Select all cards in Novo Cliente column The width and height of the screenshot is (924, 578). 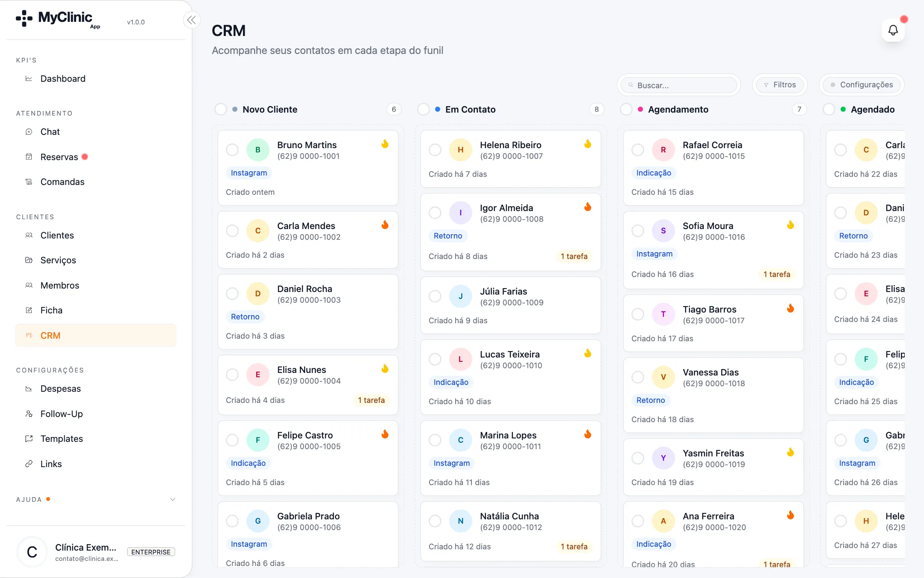pyautogui.click(x=221, y=109)
